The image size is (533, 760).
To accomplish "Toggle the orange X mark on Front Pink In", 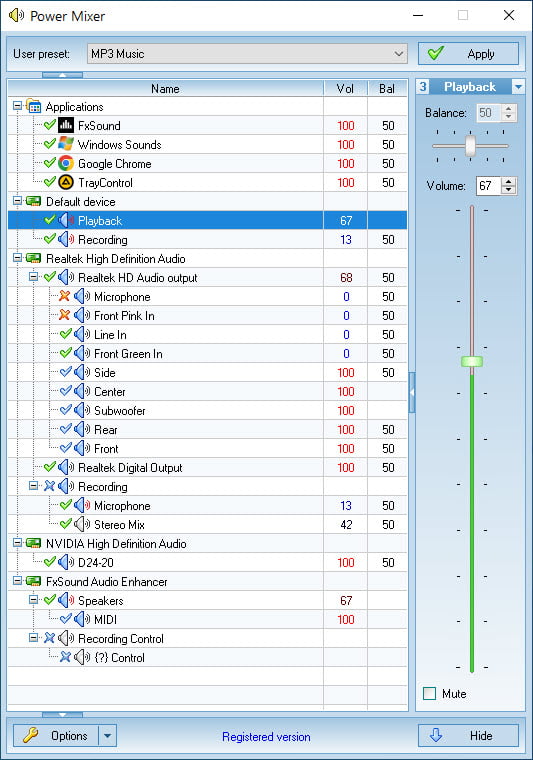I will click(x=64, y=315).
